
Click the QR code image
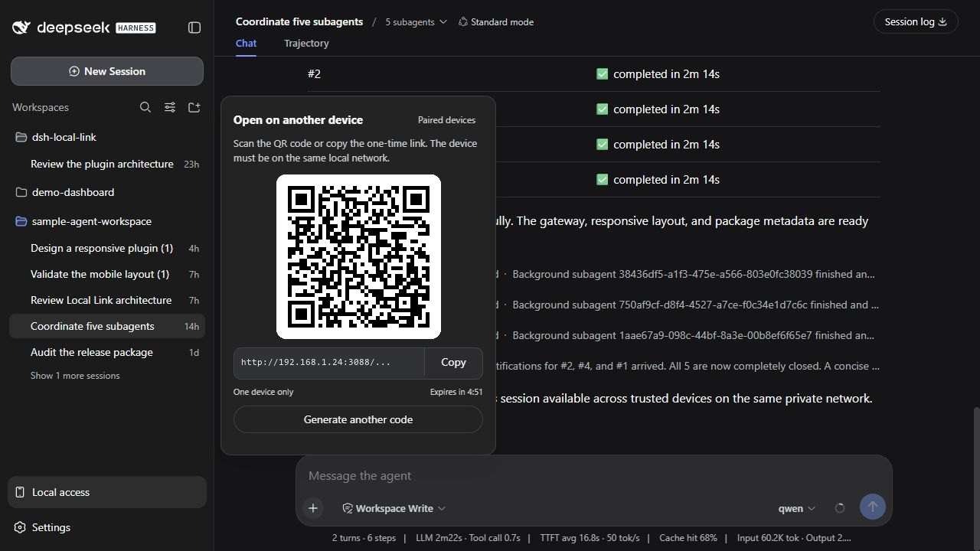coord(358,256)
